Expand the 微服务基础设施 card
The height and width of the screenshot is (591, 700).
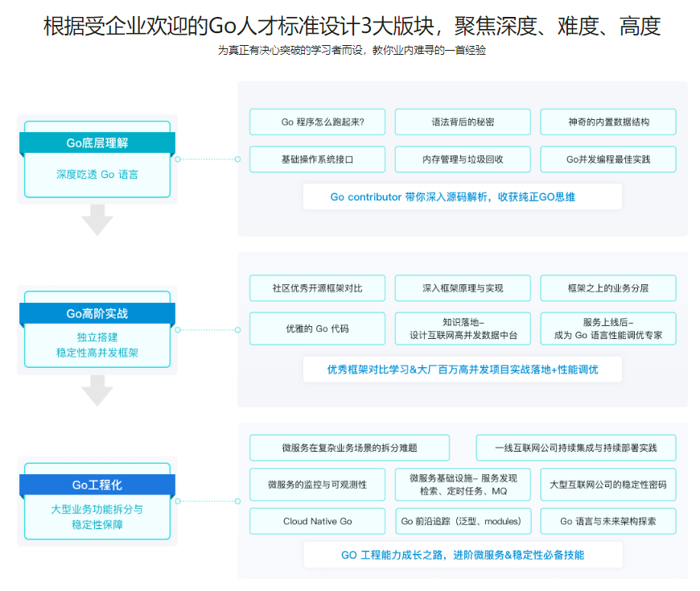pyautogui.click(x=463, y=484)
